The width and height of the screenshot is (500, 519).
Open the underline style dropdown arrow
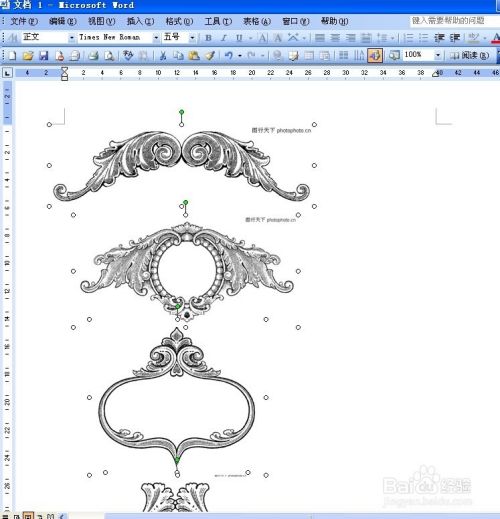(x=250, y=38)
